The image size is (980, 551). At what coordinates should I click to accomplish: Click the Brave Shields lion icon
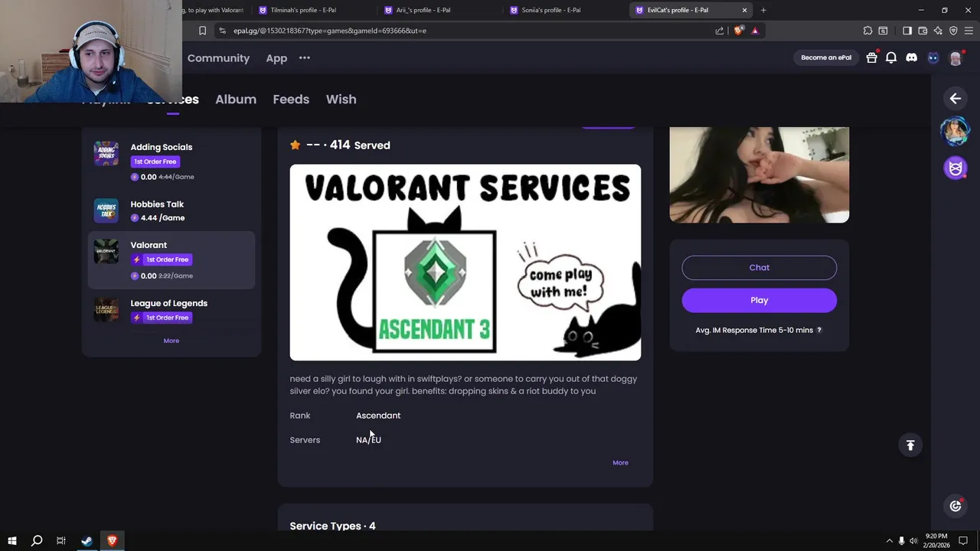pyautogui.click(x=738, y=31)
